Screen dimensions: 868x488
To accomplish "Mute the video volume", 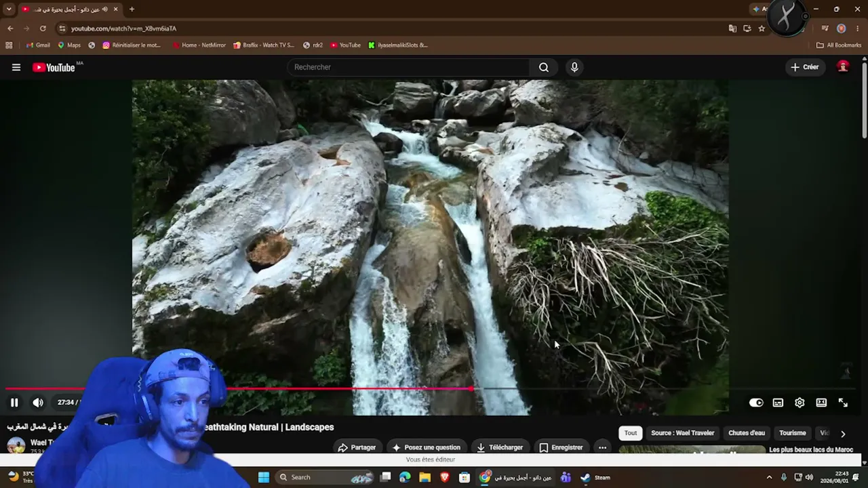I will pos(38,403).
